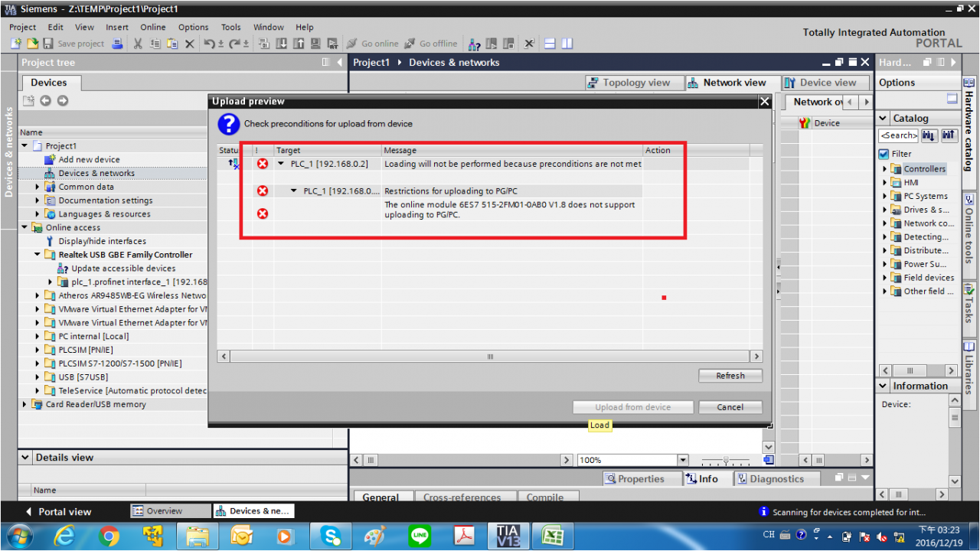
Task: Expand the Controllers catalog folder
Action: click(x=886, y=169)
